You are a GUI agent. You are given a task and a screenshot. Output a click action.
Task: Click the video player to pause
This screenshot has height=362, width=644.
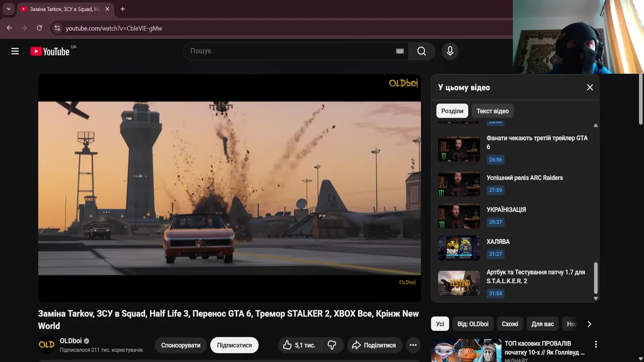(229, 188)
